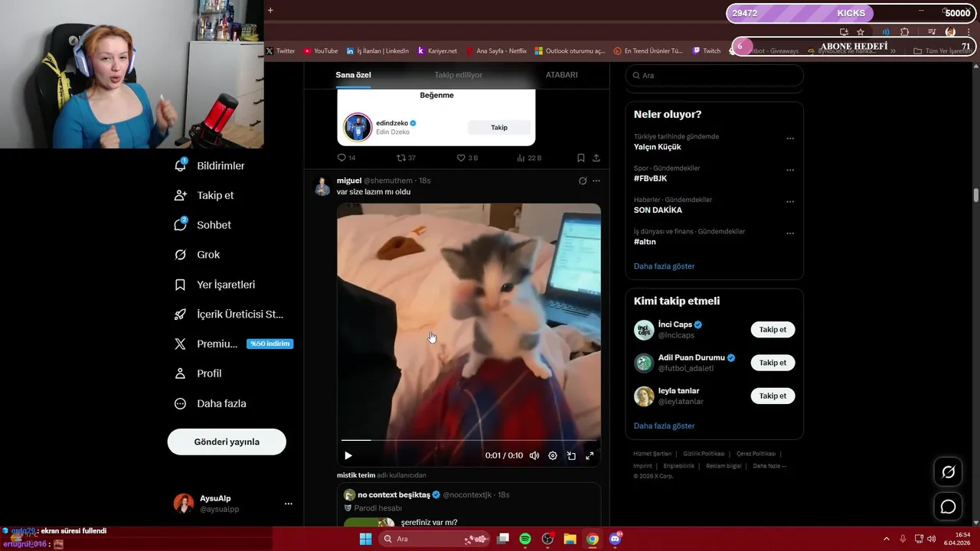
Task: Open Windows Start menu
Action: coord(366,539)
